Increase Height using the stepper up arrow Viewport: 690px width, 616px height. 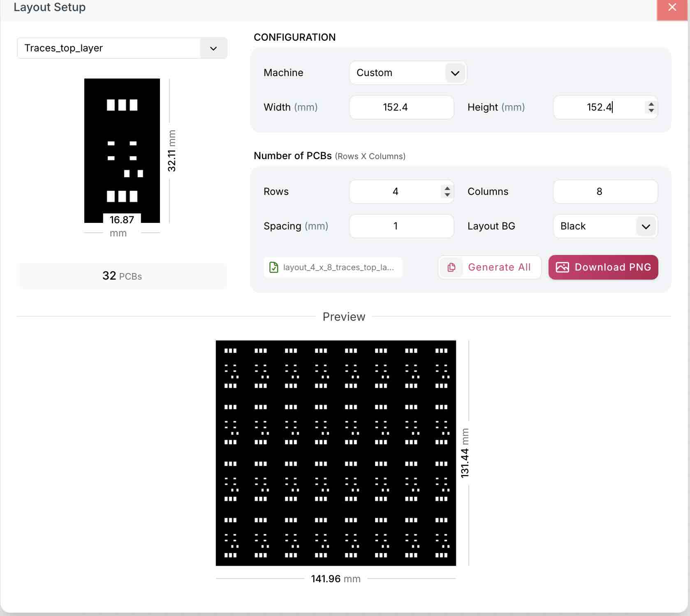(x=651, y=104)
